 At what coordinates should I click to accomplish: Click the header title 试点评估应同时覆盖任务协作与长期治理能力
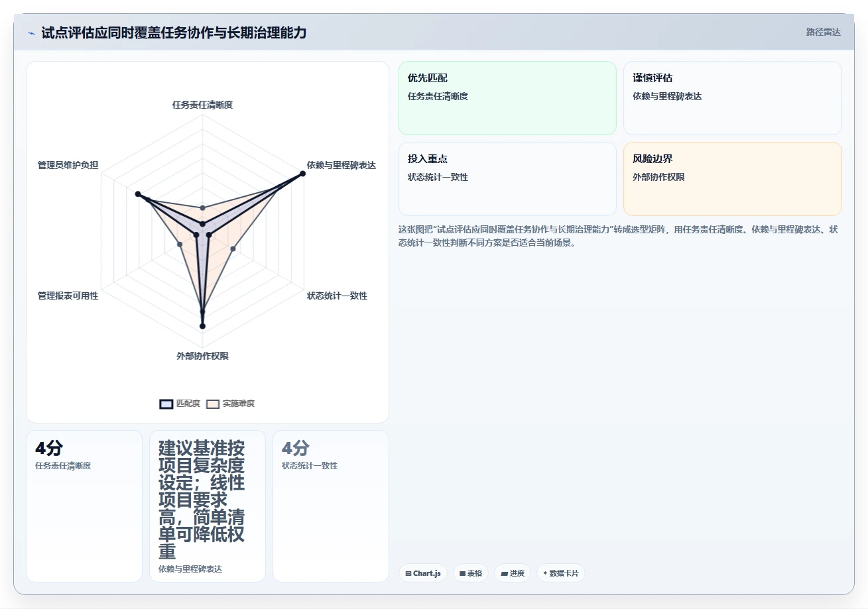pos(174,32)
